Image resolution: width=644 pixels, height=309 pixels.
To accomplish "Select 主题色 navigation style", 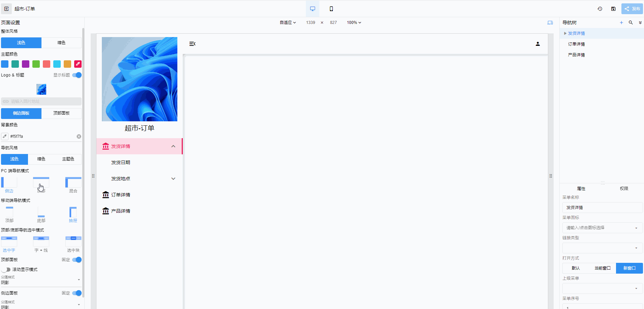I will point(68,159).
